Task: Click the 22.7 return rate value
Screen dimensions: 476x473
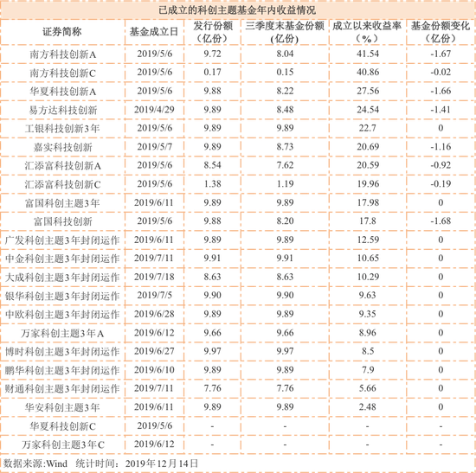Action: [368, 128]
